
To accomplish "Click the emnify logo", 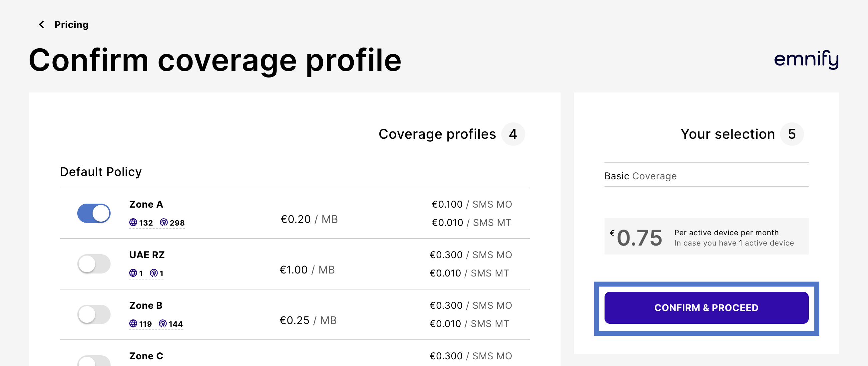I will (806, 60).
